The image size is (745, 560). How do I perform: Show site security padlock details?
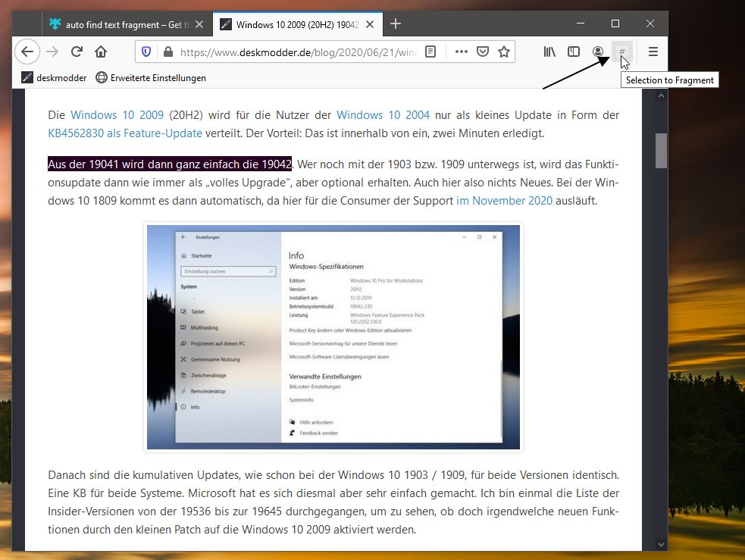pos(167,52)
